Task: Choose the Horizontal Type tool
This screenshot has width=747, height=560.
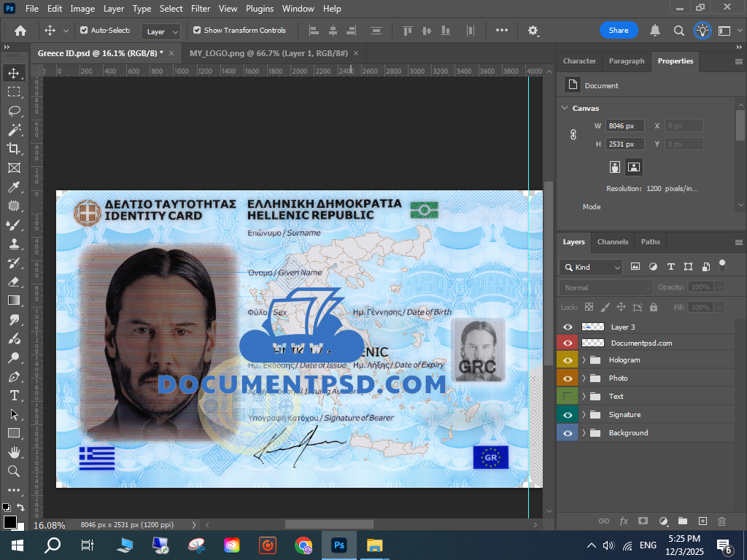Action: [14, 395]
